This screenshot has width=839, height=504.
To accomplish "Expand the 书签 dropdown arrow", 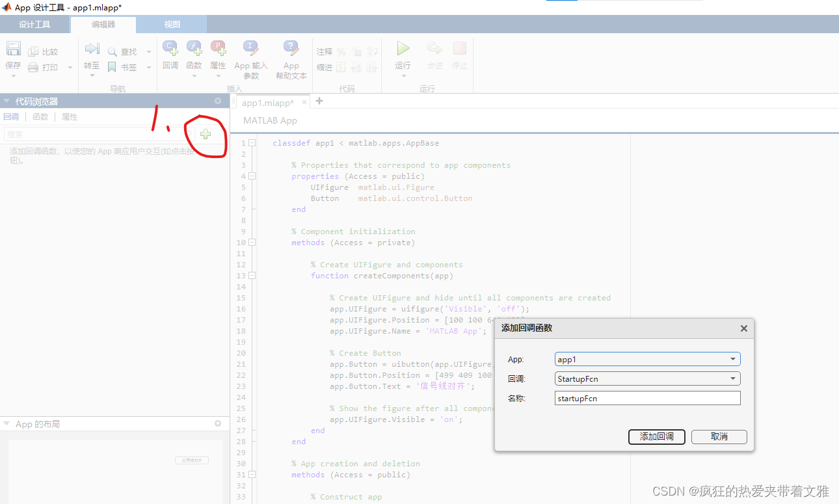I will click(x=148, y=67).
